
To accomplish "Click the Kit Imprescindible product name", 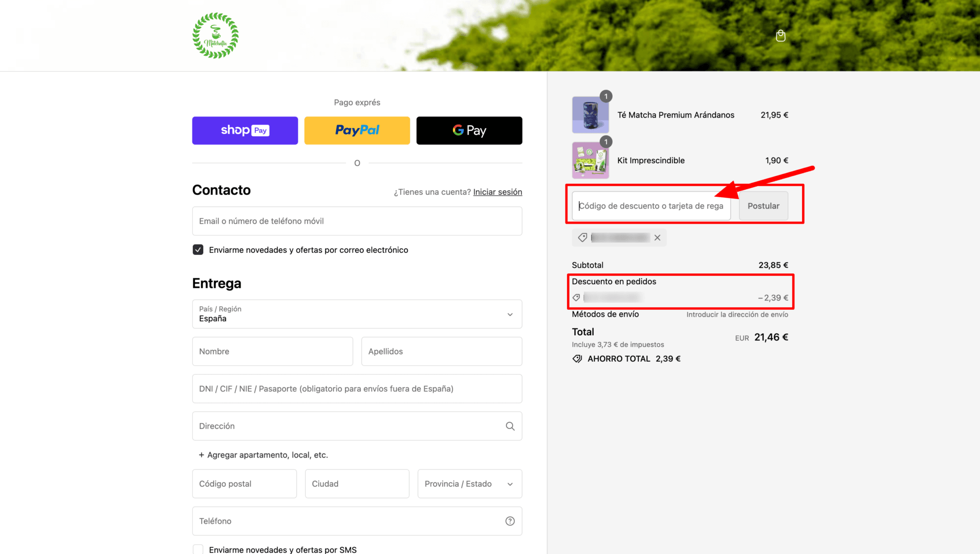I will 651,161.
